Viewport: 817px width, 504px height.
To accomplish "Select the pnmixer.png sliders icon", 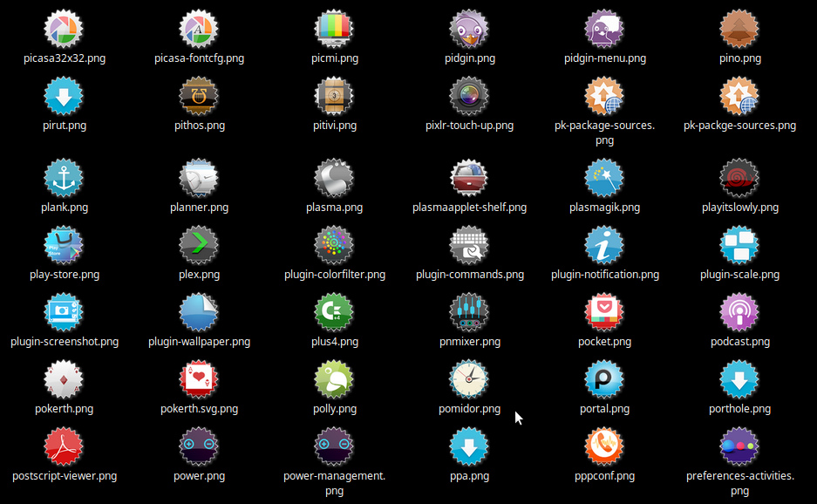I will point(469,313).
